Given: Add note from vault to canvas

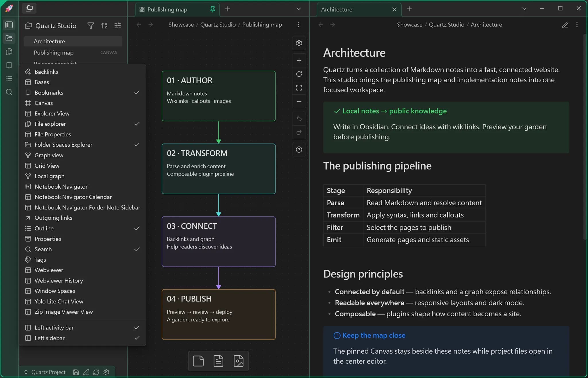Looking at the screenshot, I should (218, 361).
